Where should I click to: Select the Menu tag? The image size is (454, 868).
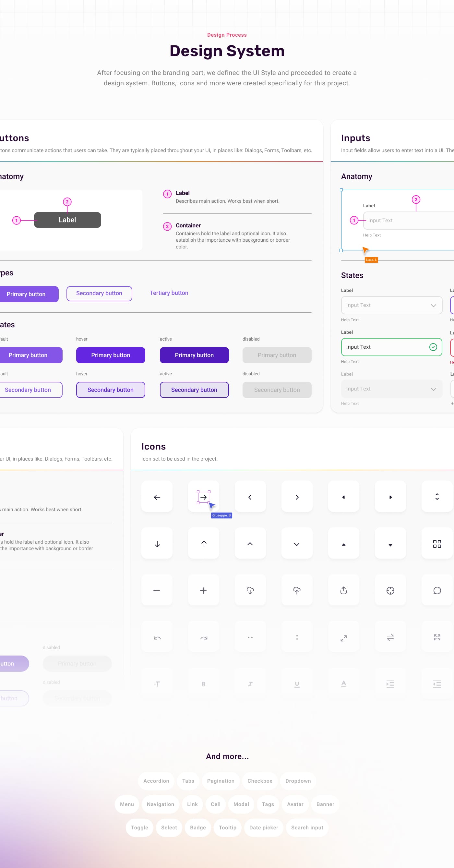point(127,804)
